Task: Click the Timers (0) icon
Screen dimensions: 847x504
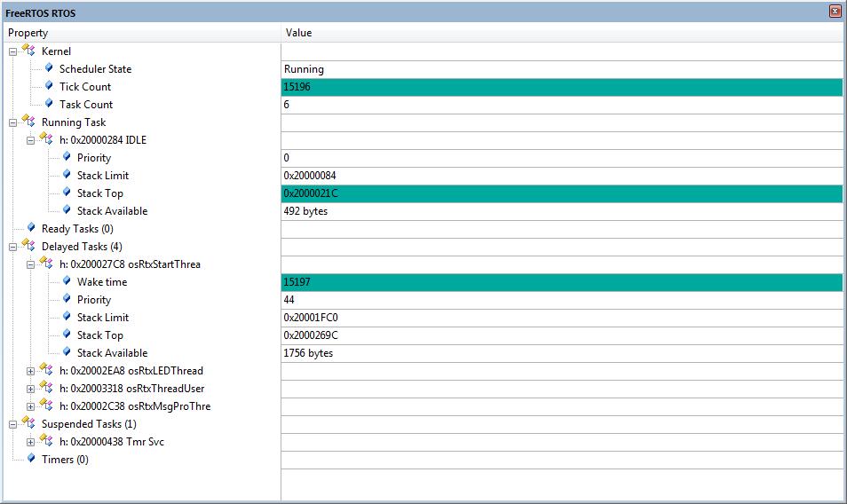Action: 31,459
